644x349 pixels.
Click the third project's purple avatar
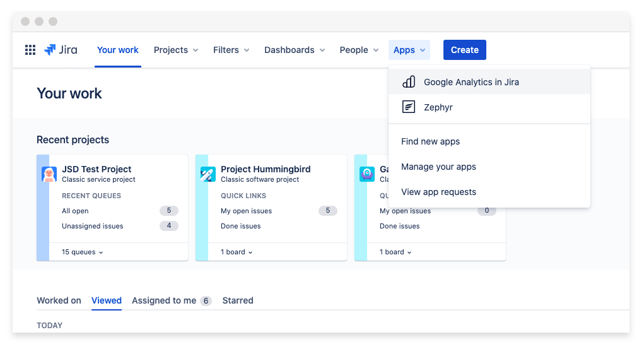pyautogui.click(x=367, y=174)
